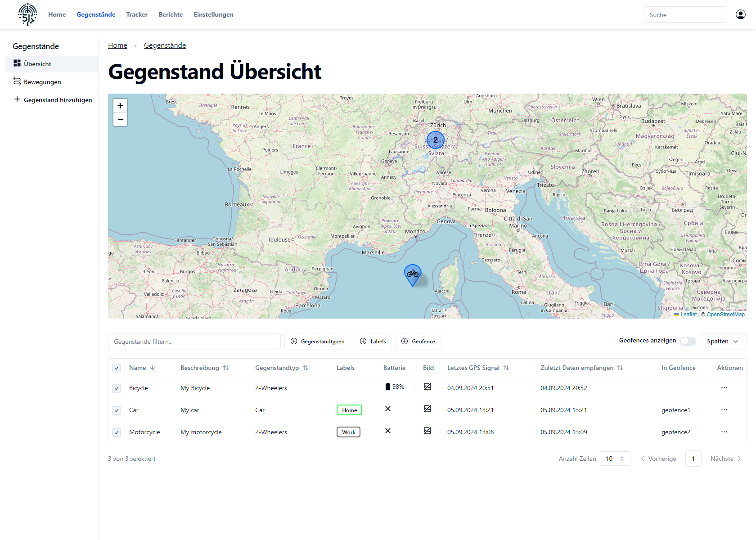Open the user profile icon

coord(740,14)
